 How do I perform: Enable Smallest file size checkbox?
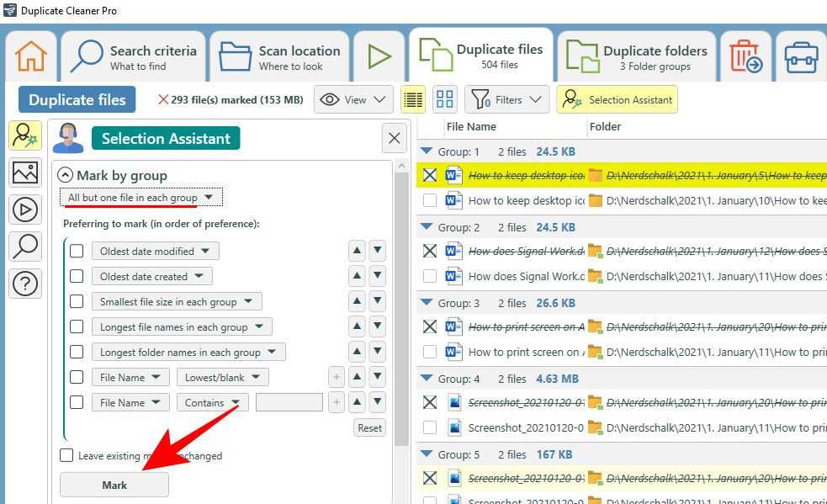click(77, 301)
